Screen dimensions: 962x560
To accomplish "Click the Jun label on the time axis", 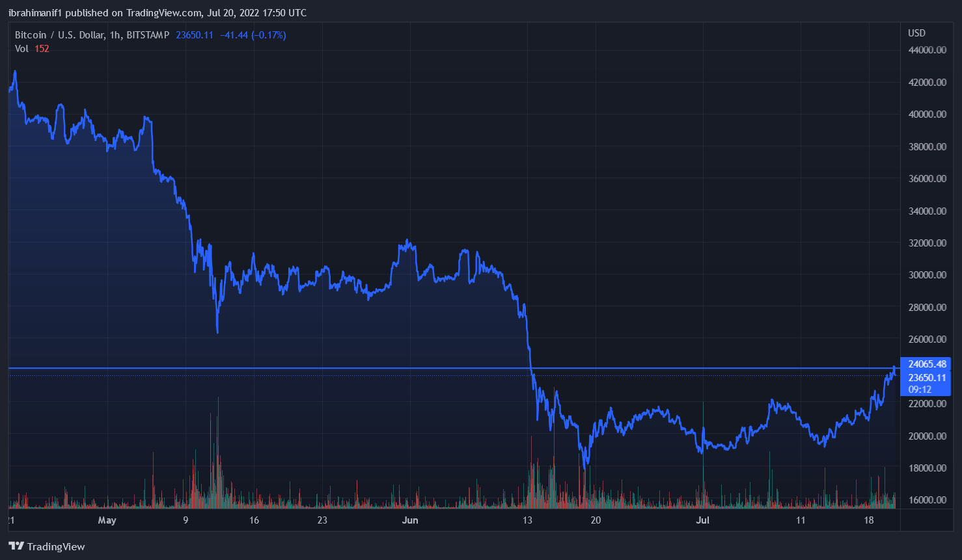I will [x=410, y=520].
